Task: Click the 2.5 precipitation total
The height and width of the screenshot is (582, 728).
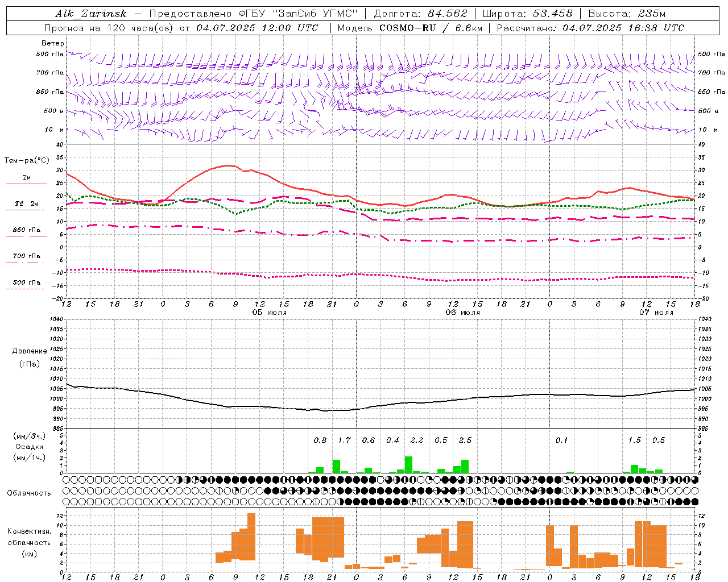Action: point(465,440)
